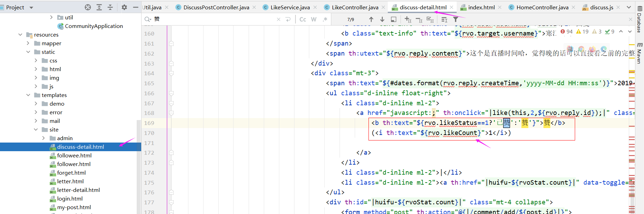Open the Database tool window
644x214 pixels.
[x=639, y=20]
